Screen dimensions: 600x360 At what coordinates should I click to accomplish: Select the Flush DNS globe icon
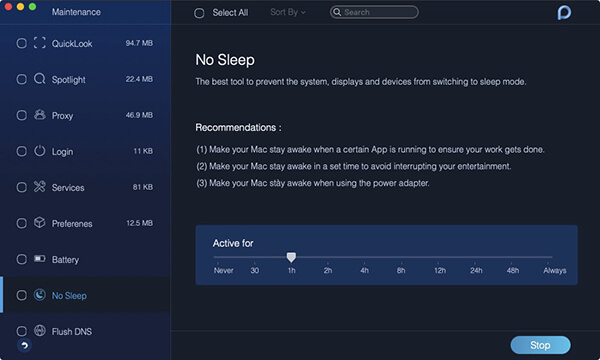39,331
